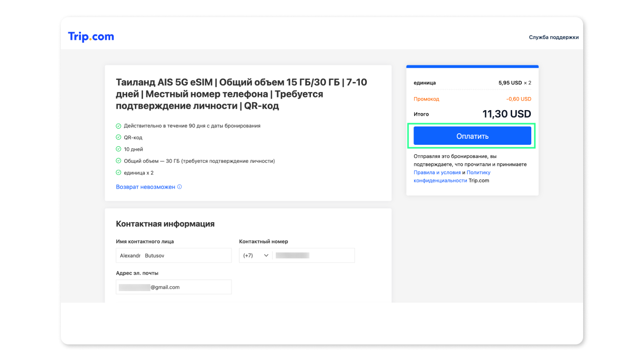Click the Контактная информация heading
This screenshot has height=362, width=644.
[x=165, y=224]
